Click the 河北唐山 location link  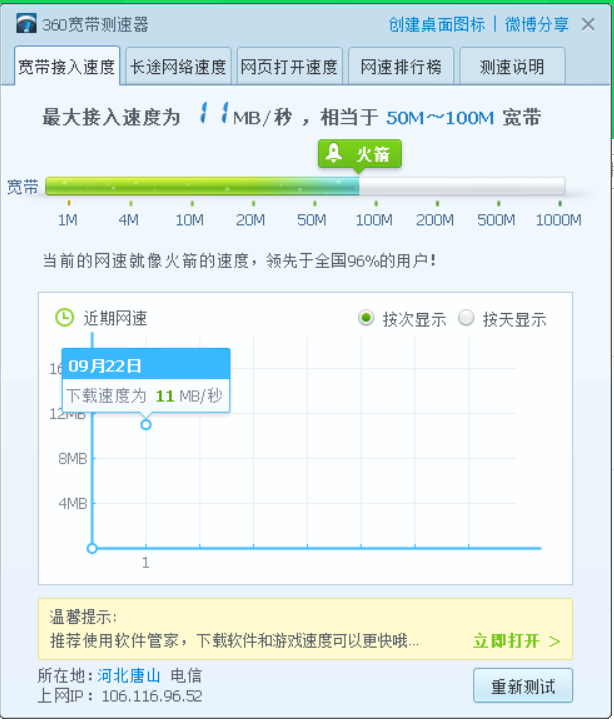pyautogui.click(x=129, y=675)
